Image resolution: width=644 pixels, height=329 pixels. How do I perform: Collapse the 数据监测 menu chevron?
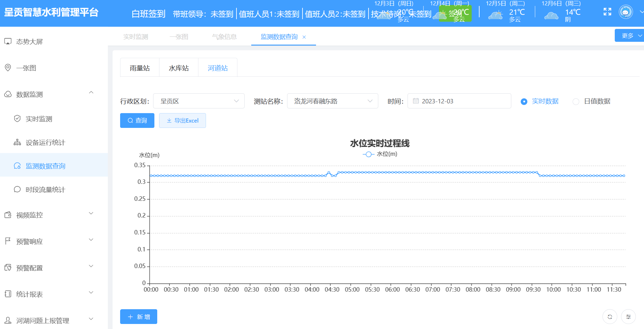(x=91, y=92)
